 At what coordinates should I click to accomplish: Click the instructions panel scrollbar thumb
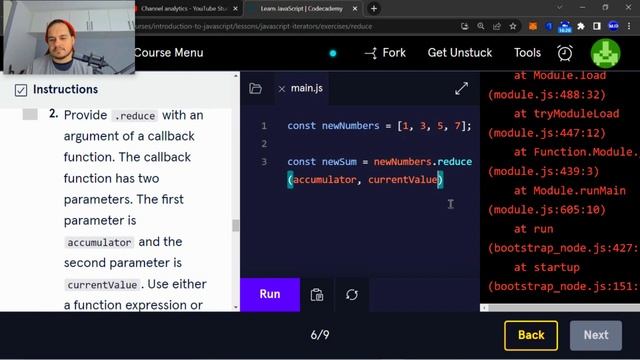pos(236,225)
